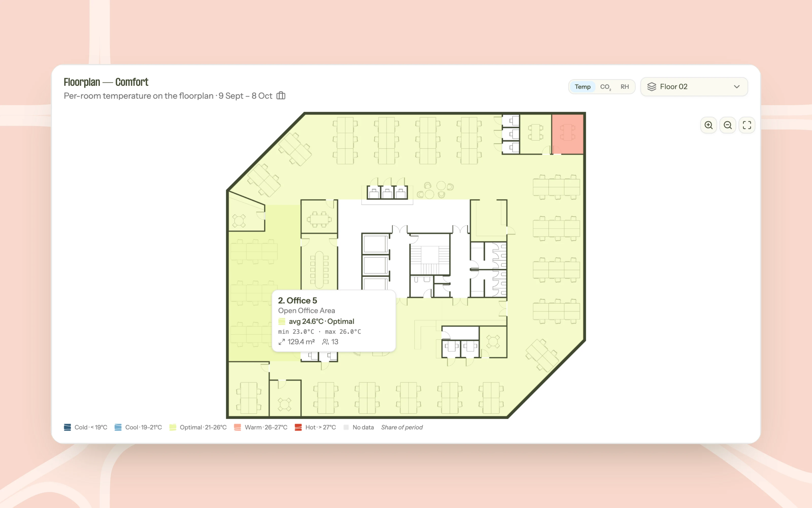812x508 pixels.
Task: Open the Floor 02 dropdown
Action: [694, 87]
